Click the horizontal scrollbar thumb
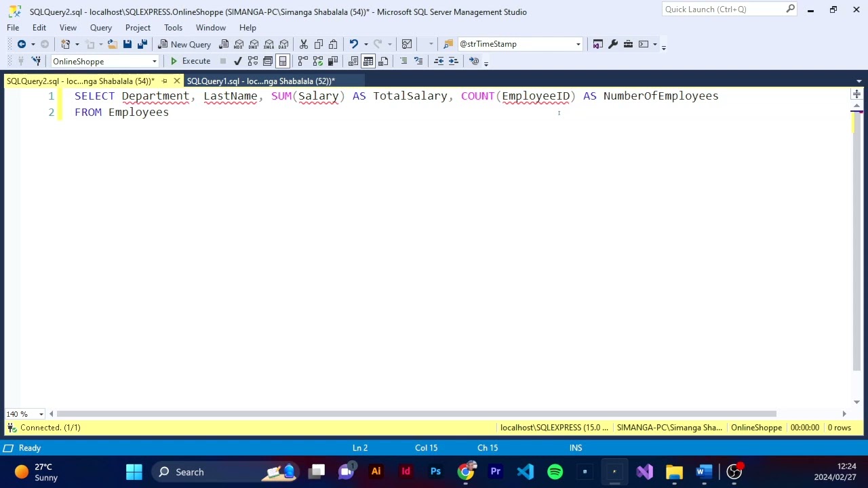Screen dimensions: 868x488 (x=416, y=414)
